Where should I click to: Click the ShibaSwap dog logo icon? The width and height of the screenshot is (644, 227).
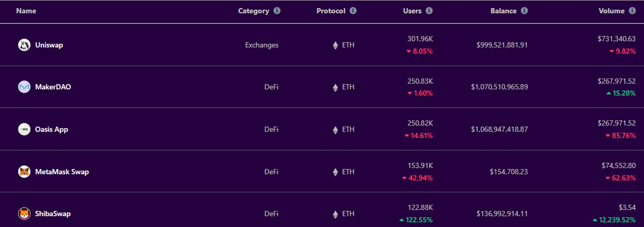click(24, 214)
